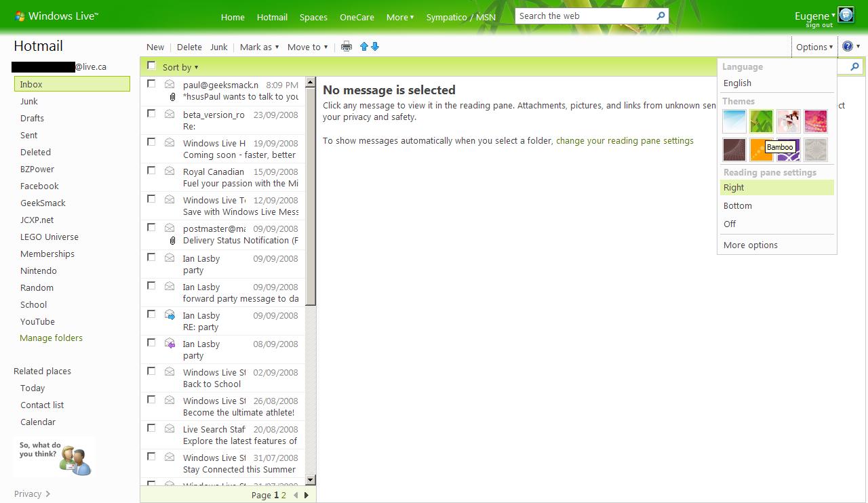Go to next page arrow in pager
Image resolution: width=868 pixels, height=503 pixels.
[x=307, y=496]
